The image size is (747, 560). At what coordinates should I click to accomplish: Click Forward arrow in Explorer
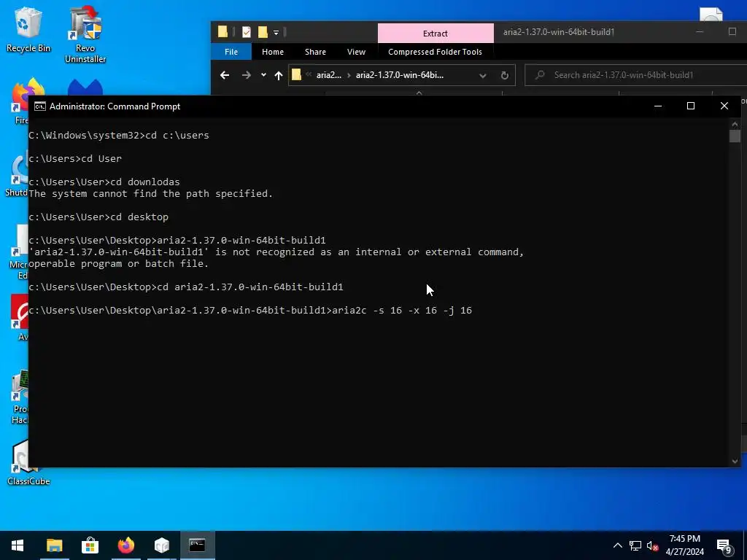pyautogui.click(x=246, y=75)
